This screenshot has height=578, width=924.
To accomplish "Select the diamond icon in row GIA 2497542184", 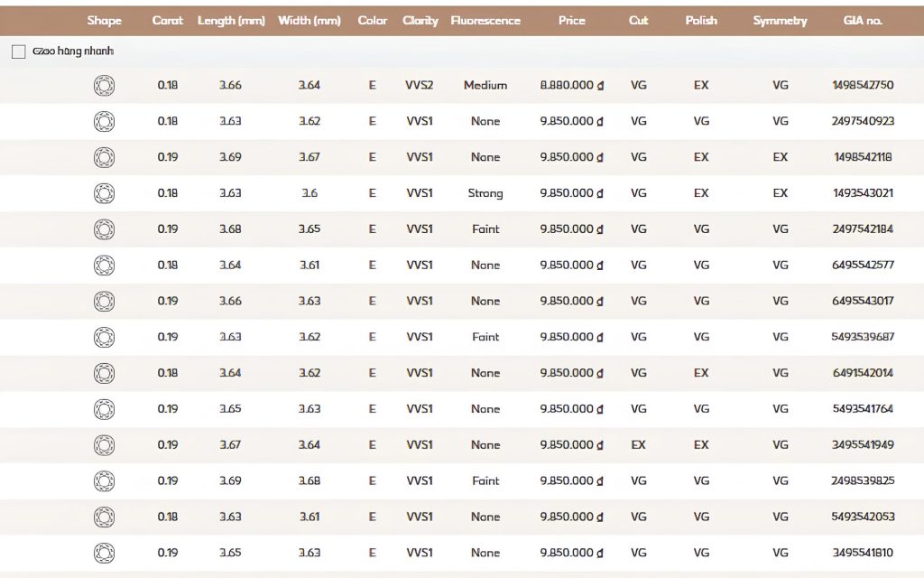I will tap(105, 229).
